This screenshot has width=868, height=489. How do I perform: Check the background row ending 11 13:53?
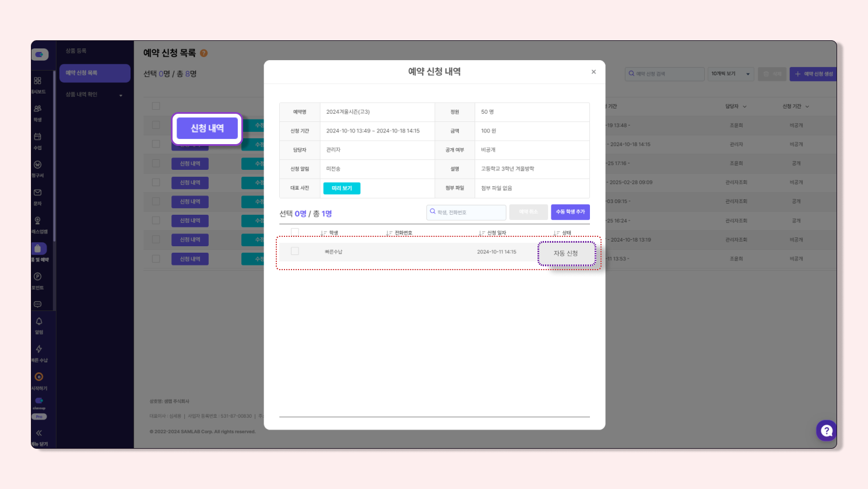click(156, 259)
